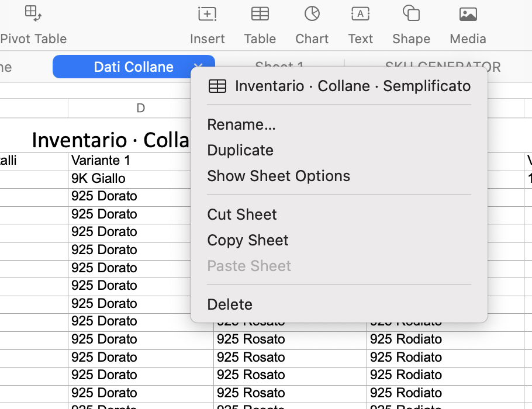Screen dimensions: 532x409
Task: Choose Rename… in the context menu
Action: point(241,124)
